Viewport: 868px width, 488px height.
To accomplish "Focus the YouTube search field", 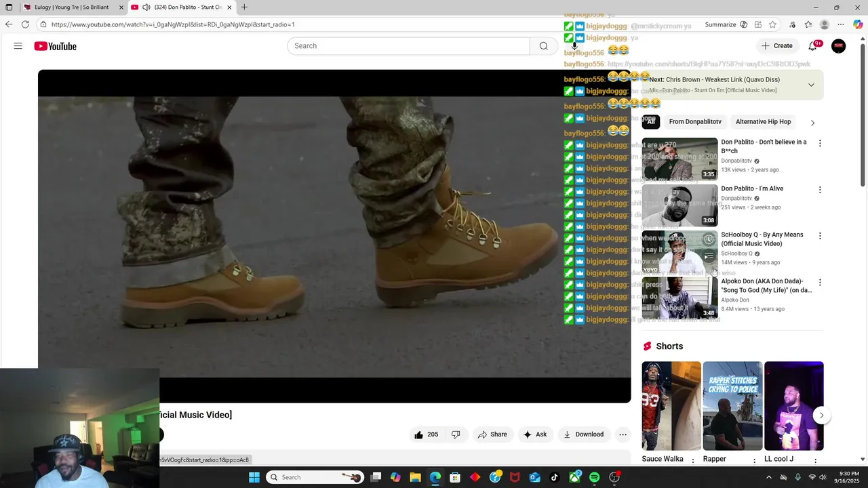I will coord(408,46).
